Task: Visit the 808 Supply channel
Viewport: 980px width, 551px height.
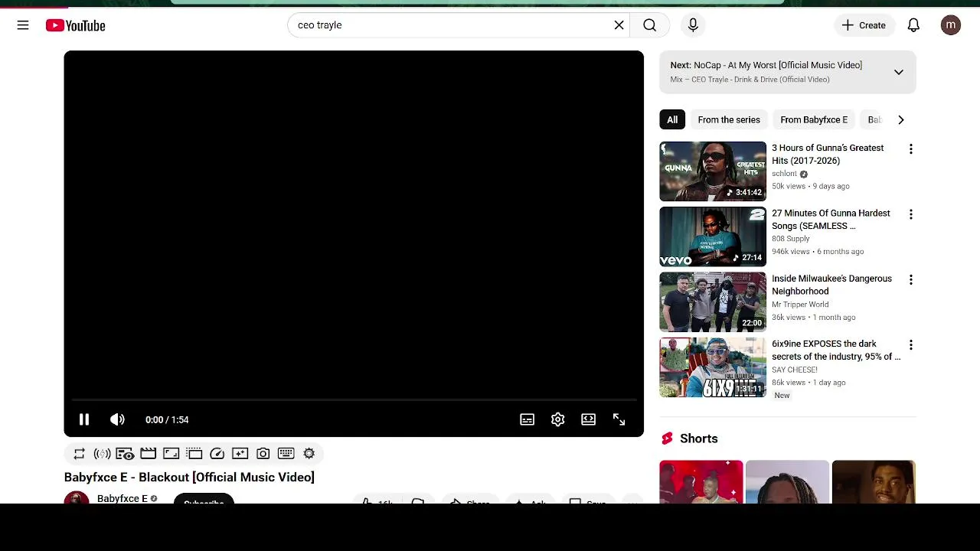Action: 791,239
